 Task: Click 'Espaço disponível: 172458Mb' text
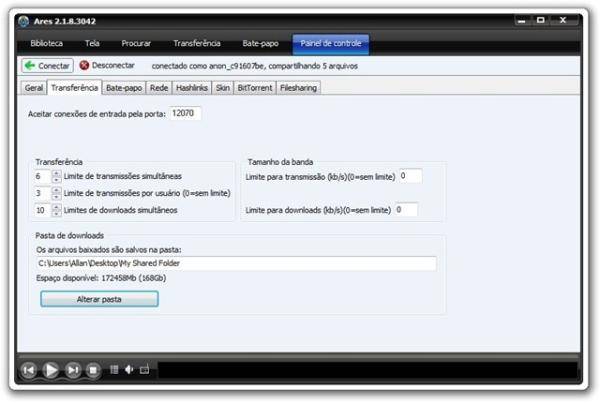(x=86, y=278)
